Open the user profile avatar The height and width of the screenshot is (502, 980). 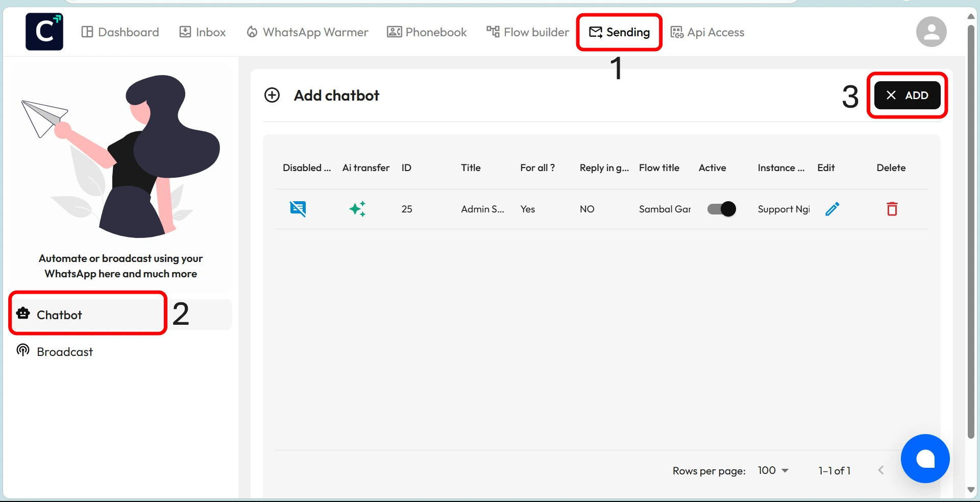pos(931,32)
